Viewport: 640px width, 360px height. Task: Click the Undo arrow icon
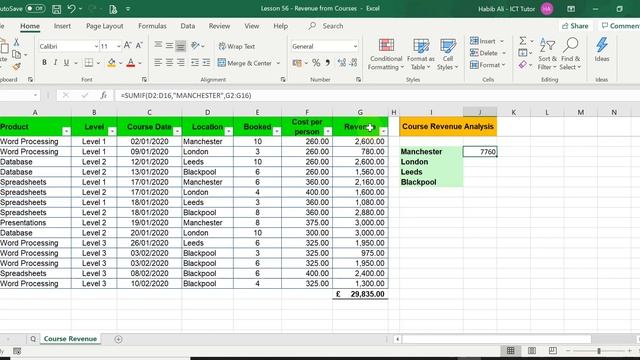[x=72, y=9]
